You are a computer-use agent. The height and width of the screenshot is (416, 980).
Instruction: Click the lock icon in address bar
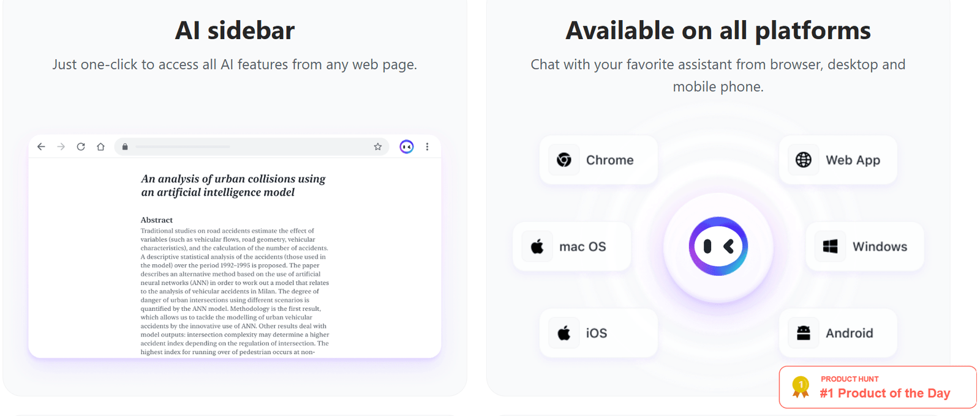(125, 147)
